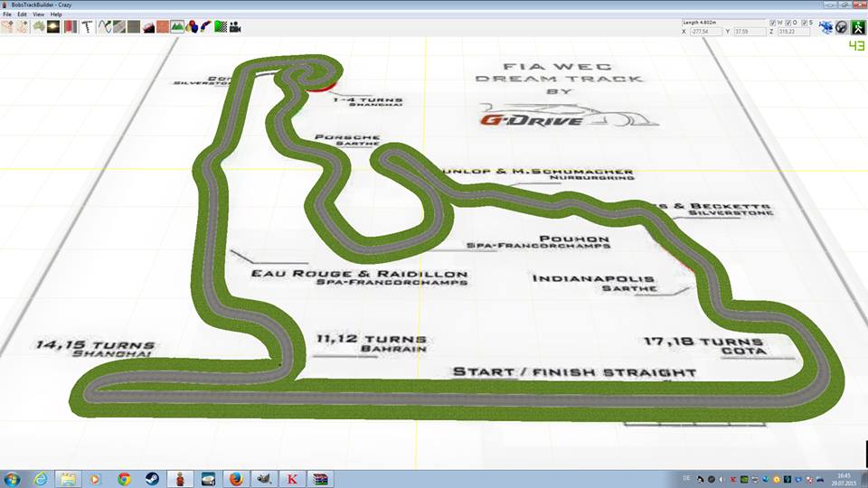Click the G-Drive logo
This screenshot has height=488, width=868.
[569, 116]
